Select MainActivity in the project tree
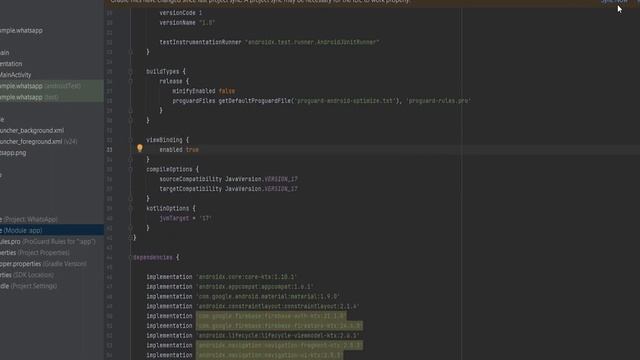This screenshot has height=360, width=640. tap(16, 75)
